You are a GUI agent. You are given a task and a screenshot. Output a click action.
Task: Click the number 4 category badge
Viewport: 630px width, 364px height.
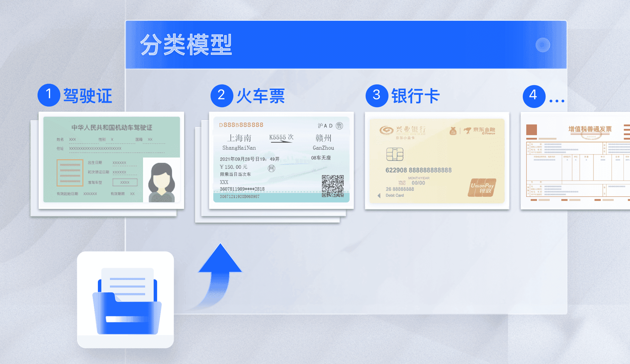coord(534,96)
